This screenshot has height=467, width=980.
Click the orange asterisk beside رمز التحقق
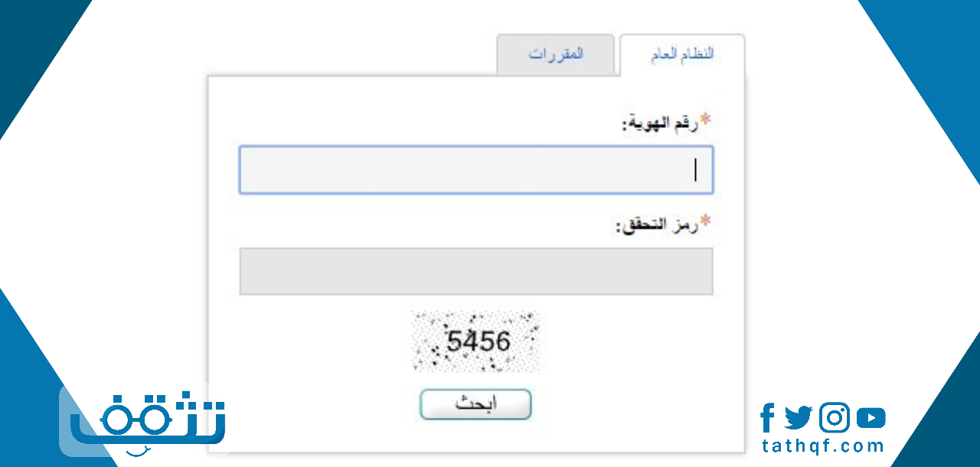pyautogui.click(x=706, y=222)
